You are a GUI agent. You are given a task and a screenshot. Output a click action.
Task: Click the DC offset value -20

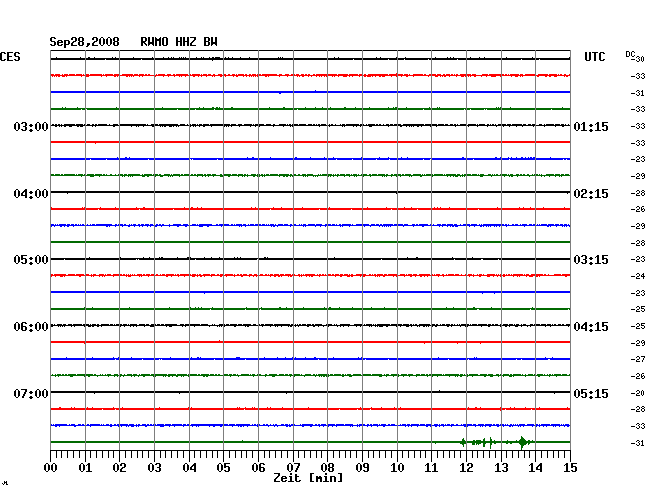pyautogui.click(x=638, y=393)
